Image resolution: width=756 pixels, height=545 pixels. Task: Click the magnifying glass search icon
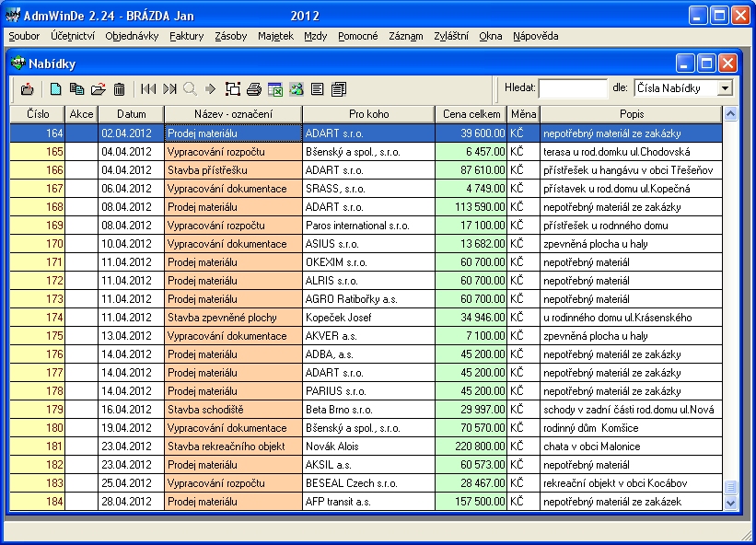tap(190, 88)
